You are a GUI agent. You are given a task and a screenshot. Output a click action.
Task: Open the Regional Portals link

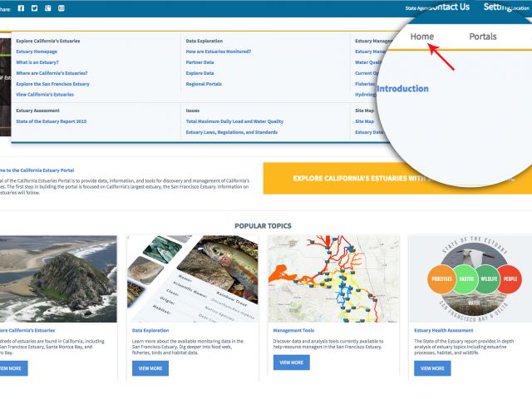pos(204,84)
